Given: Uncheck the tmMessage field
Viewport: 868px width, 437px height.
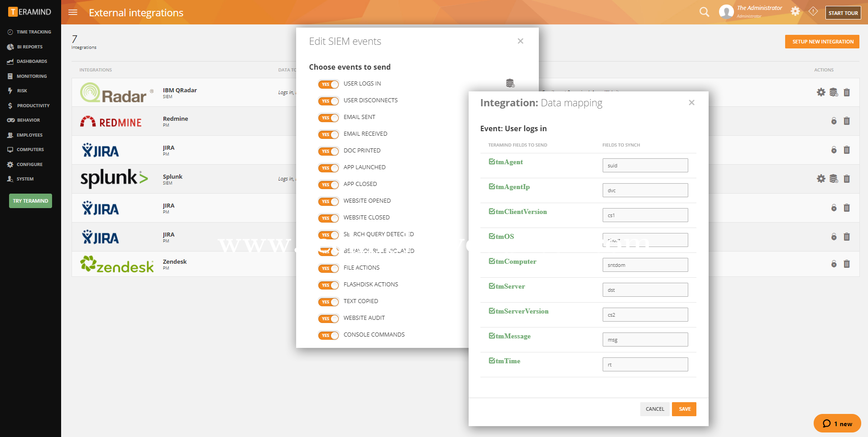Looking at the screenshot, I should tap(492, 336).
